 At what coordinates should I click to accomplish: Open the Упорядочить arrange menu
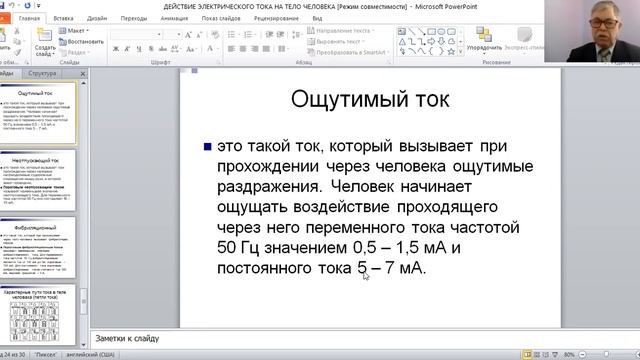coord(484,41)
